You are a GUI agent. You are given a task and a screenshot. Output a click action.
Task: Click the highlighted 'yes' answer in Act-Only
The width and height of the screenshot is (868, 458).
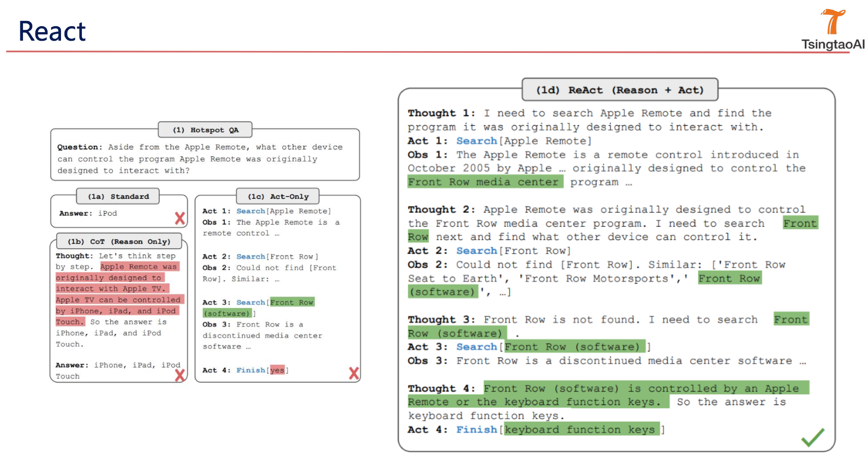click(x=277, y=370)
